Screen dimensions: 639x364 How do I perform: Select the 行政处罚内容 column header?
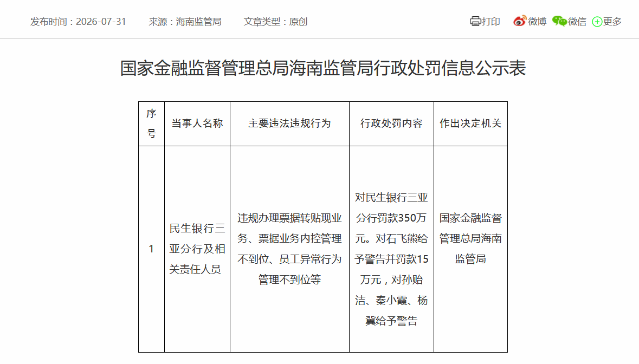coord(391,123)
